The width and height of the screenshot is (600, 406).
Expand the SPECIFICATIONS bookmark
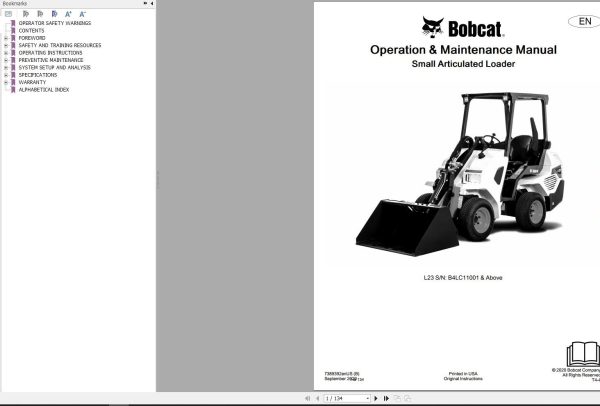6,75
